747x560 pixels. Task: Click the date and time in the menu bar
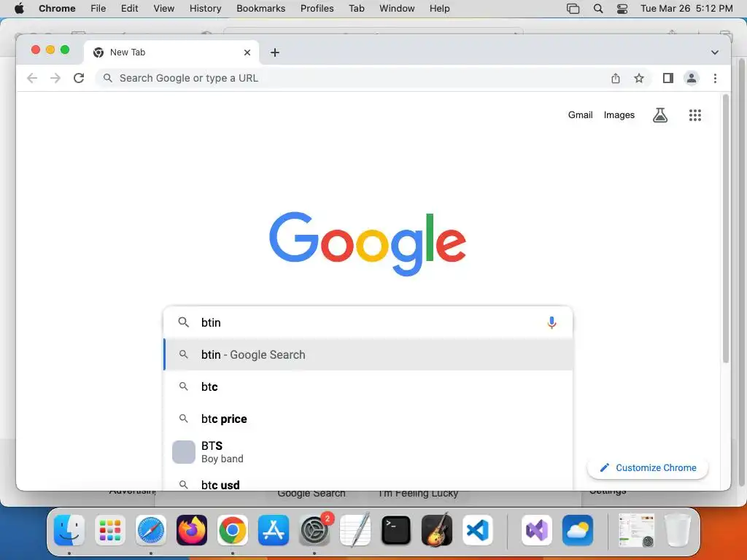(686, 9)
